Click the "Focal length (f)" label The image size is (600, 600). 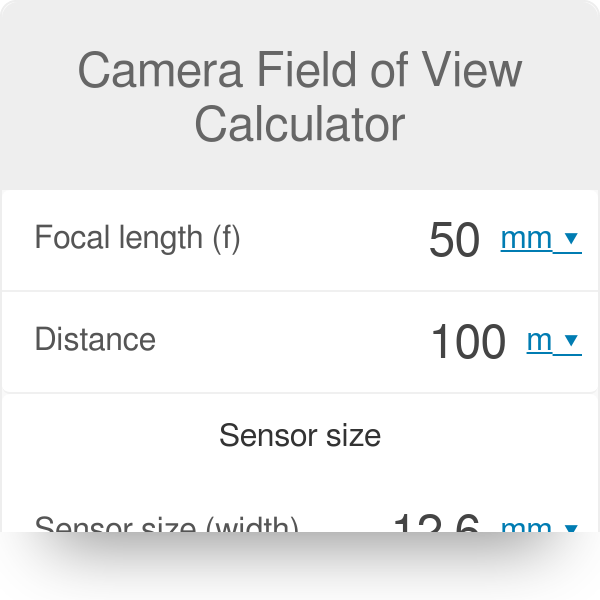point(137,238)
